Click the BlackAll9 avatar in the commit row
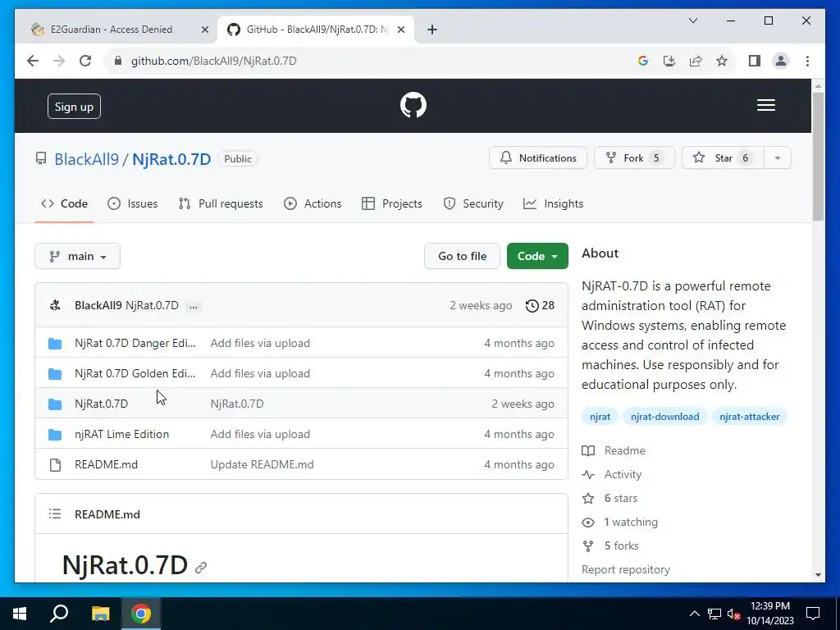The image size is (840, 630). [x=55, y=305]
